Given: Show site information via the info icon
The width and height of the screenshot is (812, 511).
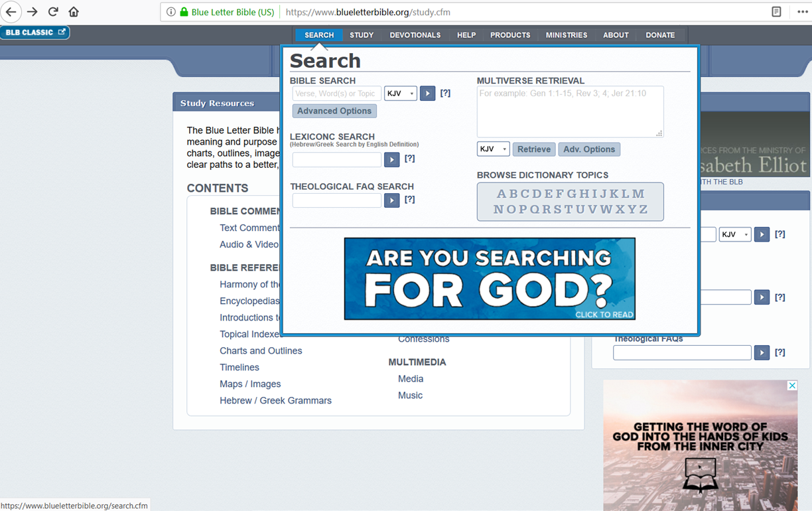Looking at the screenshot, I should pyautogui.click(x=170, y=12).
